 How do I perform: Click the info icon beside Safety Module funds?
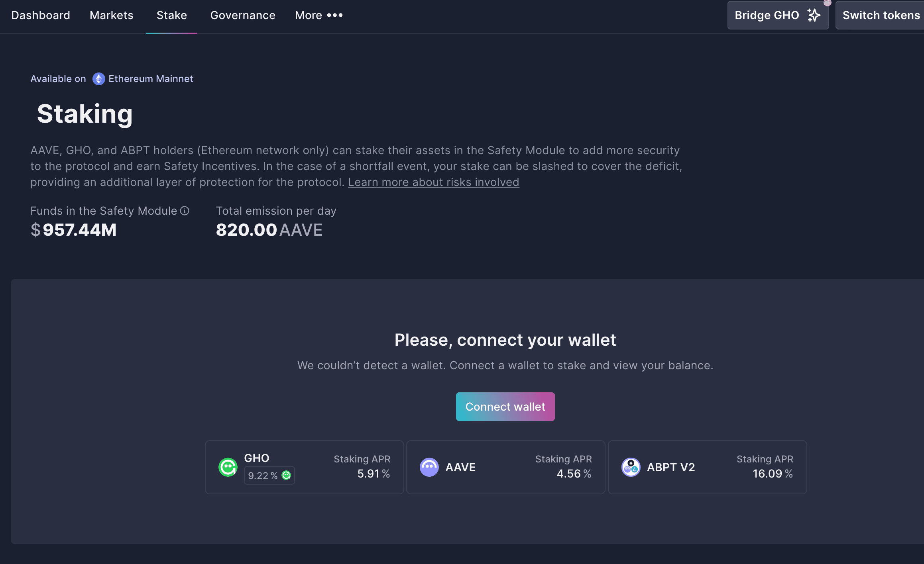click(x=185, y=211)
